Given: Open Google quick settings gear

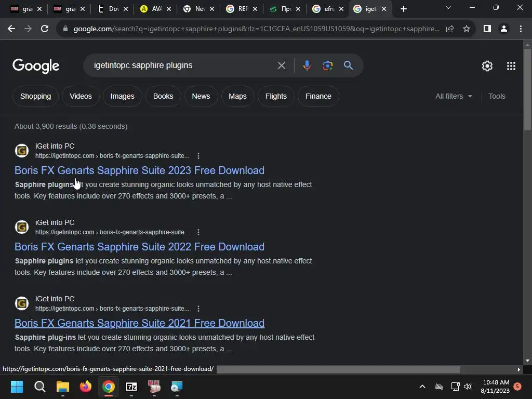Looking at the screenshot, I should pyautogui.click(x=487, y=66).
